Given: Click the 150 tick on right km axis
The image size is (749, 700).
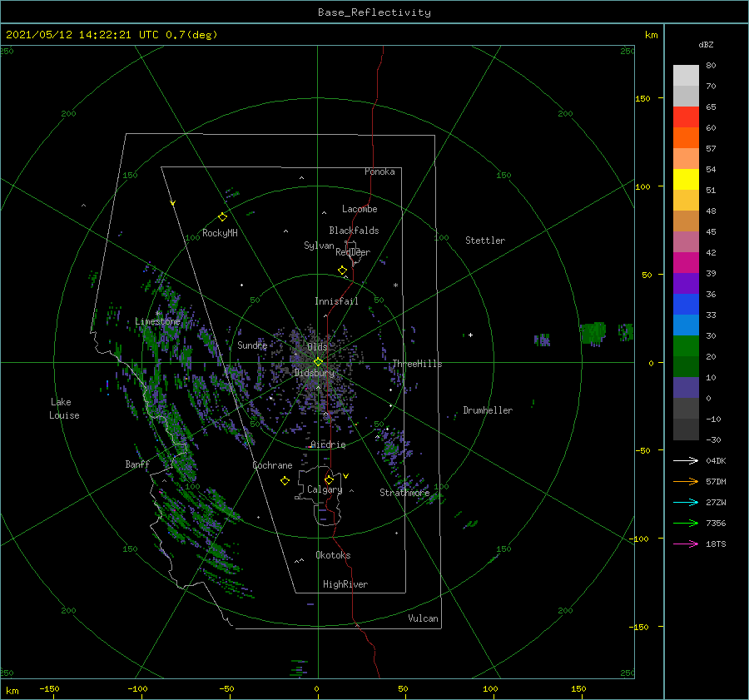Looking at the screenshot, I should point(642,98).
